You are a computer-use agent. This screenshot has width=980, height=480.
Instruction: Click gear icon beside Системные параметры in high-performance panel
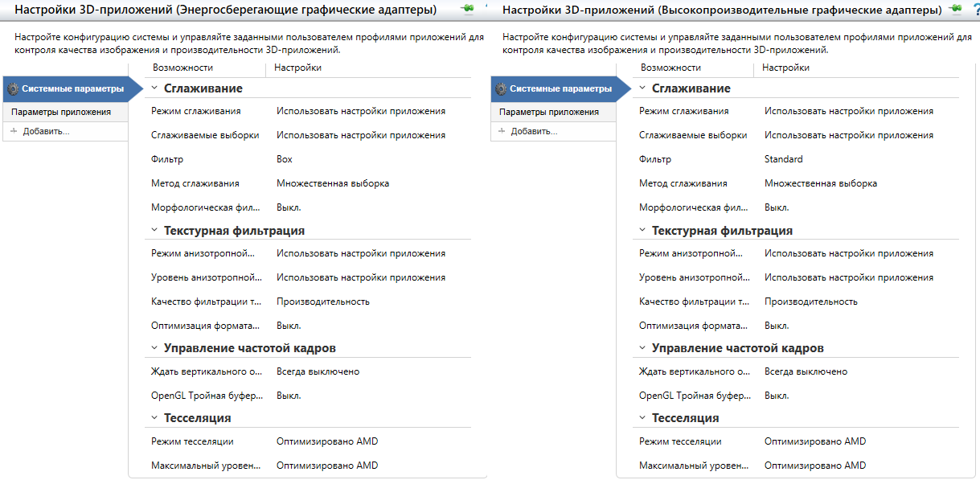tap(501, 88)
